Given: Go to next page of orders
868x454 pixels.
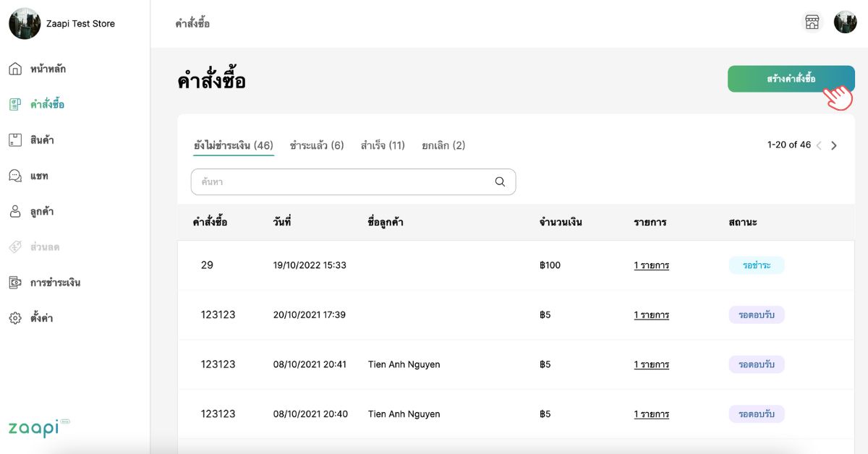Looking at the screenshot, I should tap(834, 145).
